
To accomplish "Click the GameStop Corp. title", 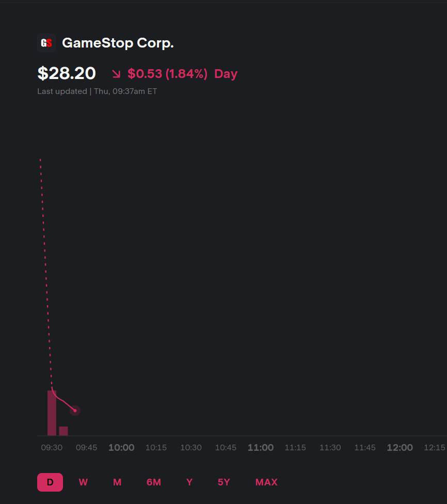I will point(118,43).
